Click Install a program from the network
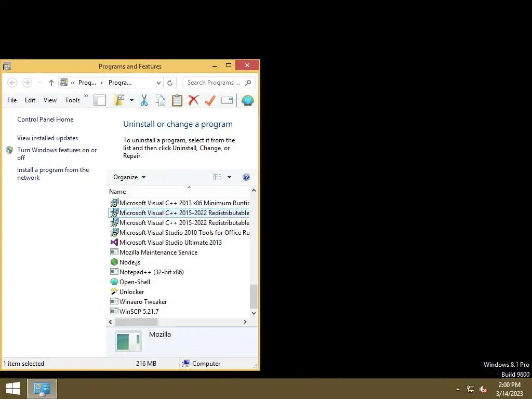Viewport: 532px width, 399px height. coord(53,174)
